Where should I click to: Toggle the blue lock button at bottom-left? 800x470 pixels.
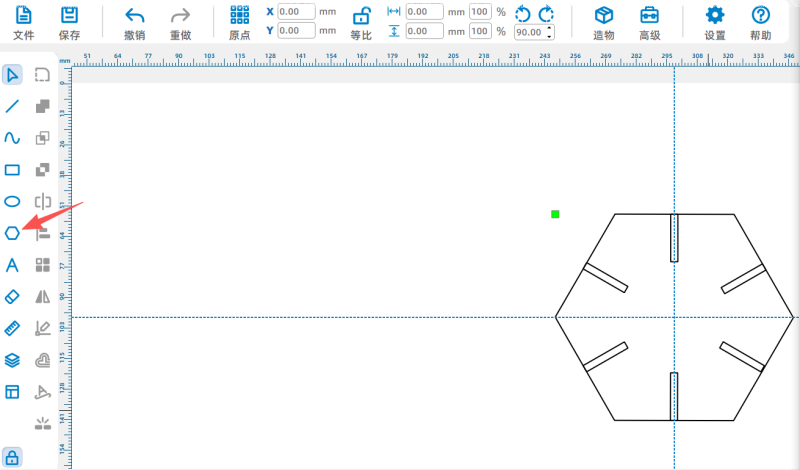(x=13, y=457)
